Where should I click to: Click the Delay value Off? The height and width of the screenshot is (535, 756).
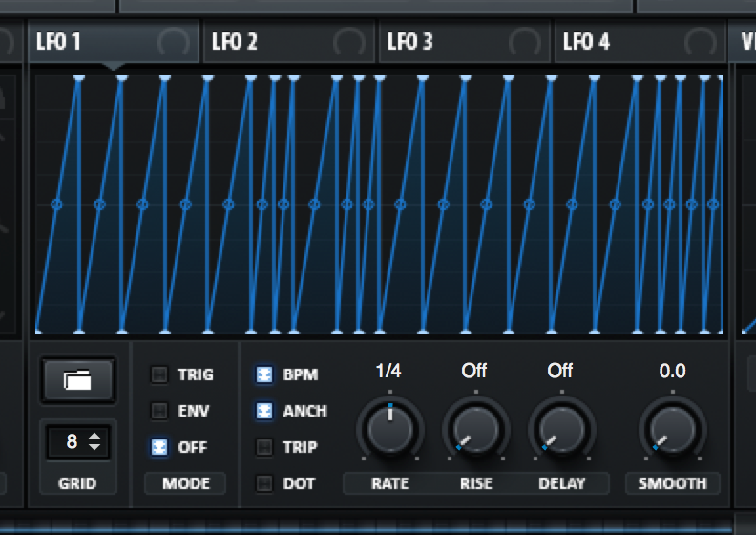click(559, 371)
